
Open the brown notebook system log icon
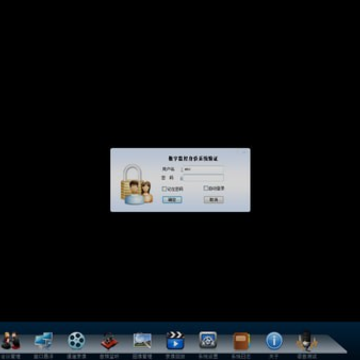[241, 341]
